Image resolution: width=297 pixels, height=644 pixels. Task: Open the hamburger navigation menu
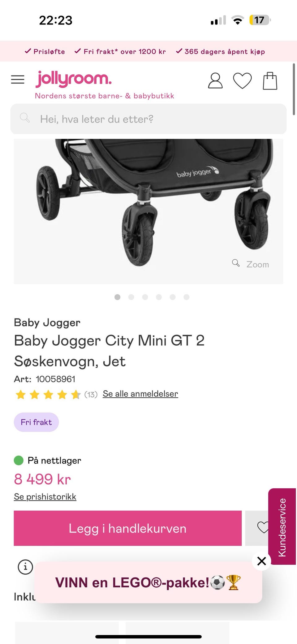click(18, 80)
